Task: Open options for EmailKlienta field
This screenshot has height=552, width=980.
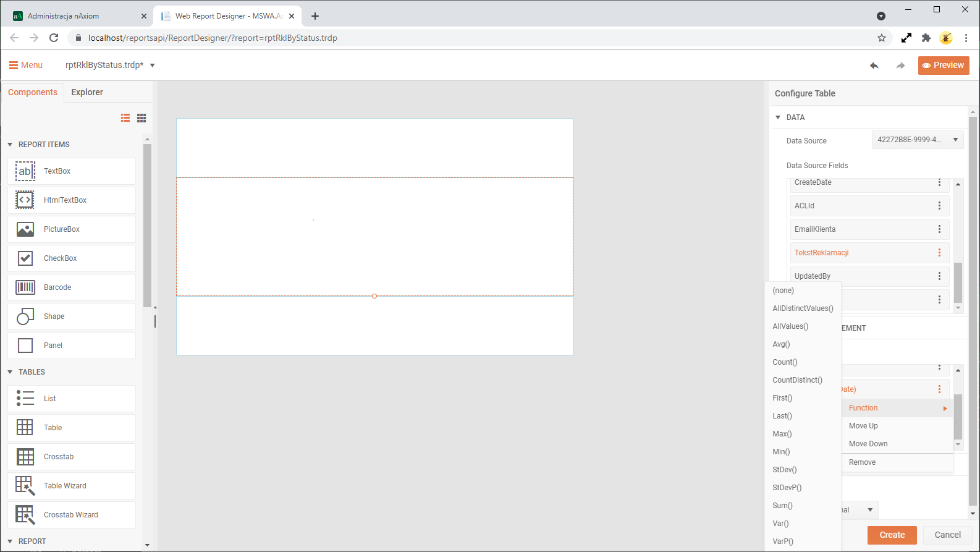Action: 939,229
